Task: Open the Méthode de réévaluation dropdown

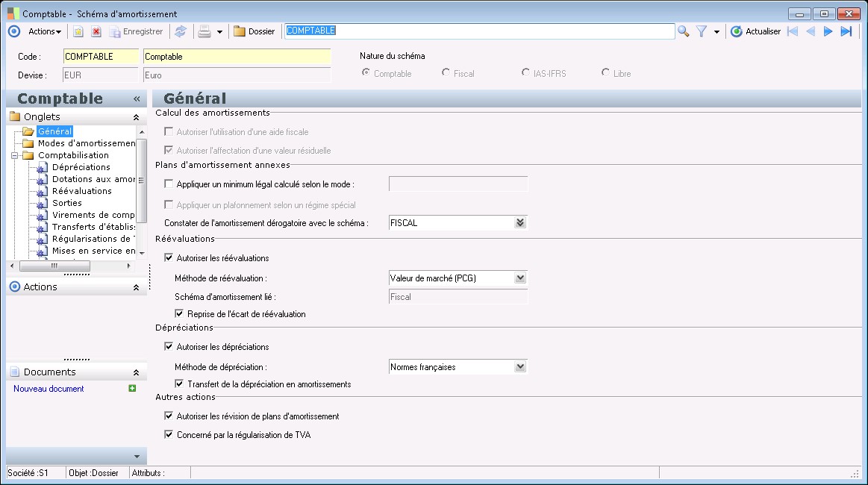Action: 519,278
